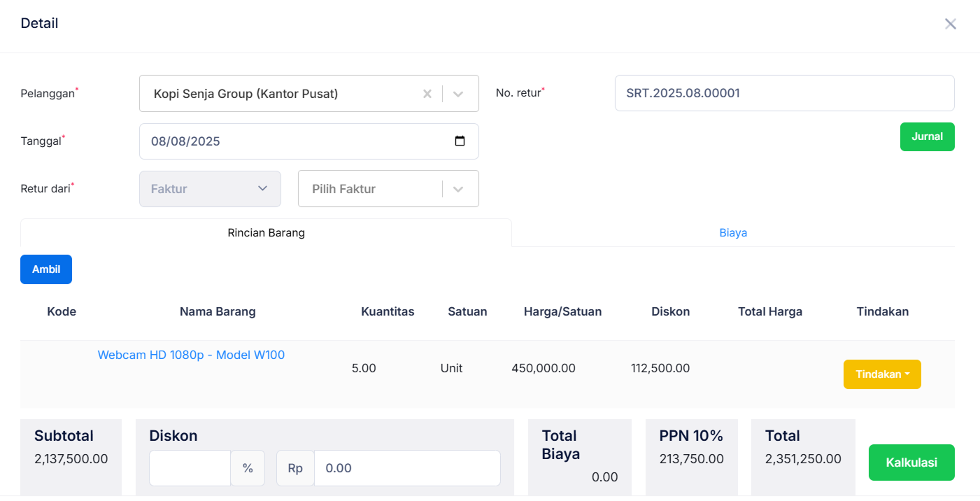Viewport: 980px width, 501px height.
Task: Click the Rp label in the Diskon section
Action: pyautogui.click(x=294, y=467)
